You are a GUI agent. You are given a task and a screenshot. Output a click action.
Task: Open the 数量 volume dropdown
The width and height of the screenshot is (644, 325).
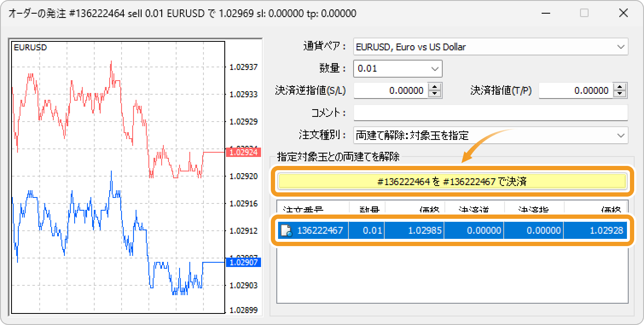point(435,69)
